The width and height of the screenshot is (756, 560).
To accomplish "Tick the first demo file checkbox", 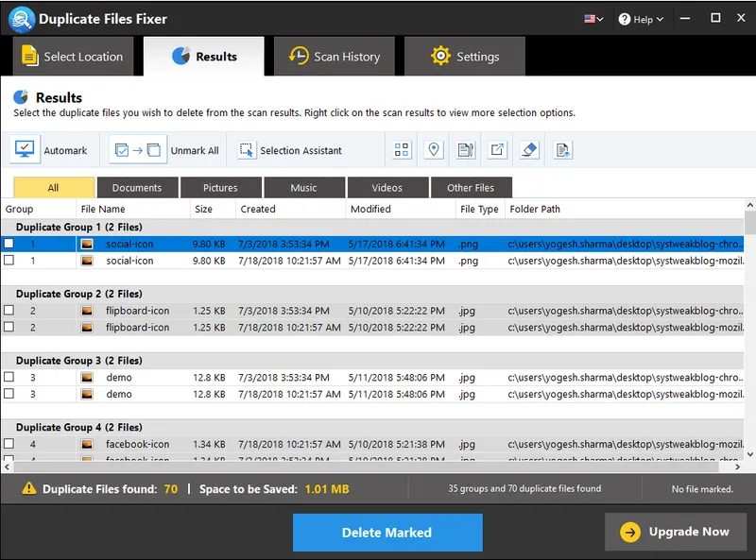I will [x=9, y=377].
